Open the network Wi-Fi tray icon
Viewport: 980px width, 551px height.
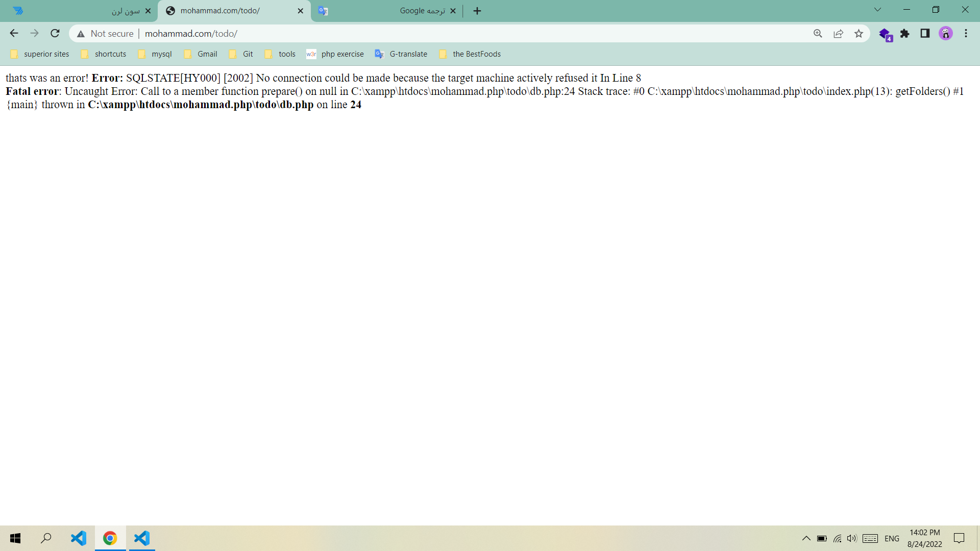(837, 538)
